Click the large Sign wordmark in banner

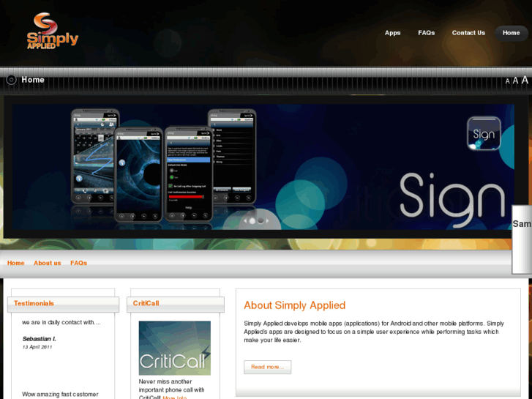point(452,200)
